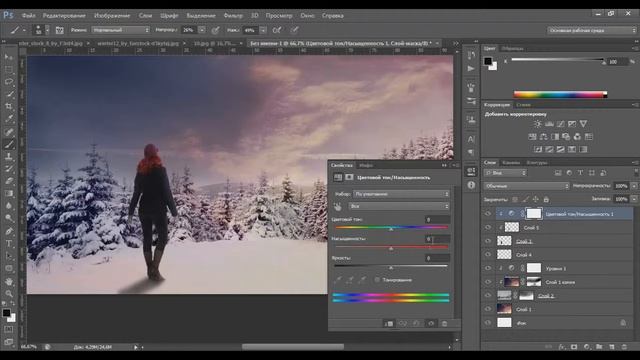Add a Color Balance adjustment
The image size is (640, 360).
[544, 137]
